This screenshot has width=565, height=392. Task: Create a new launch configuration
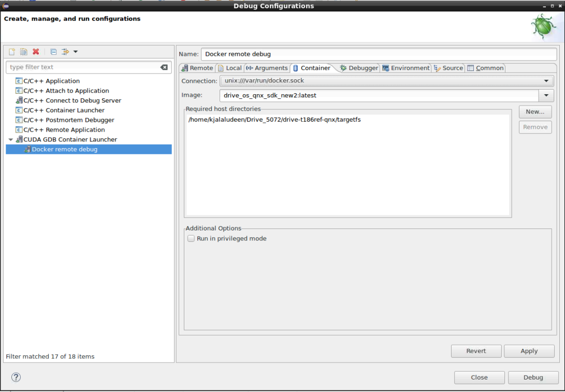[x=11, y=51]
